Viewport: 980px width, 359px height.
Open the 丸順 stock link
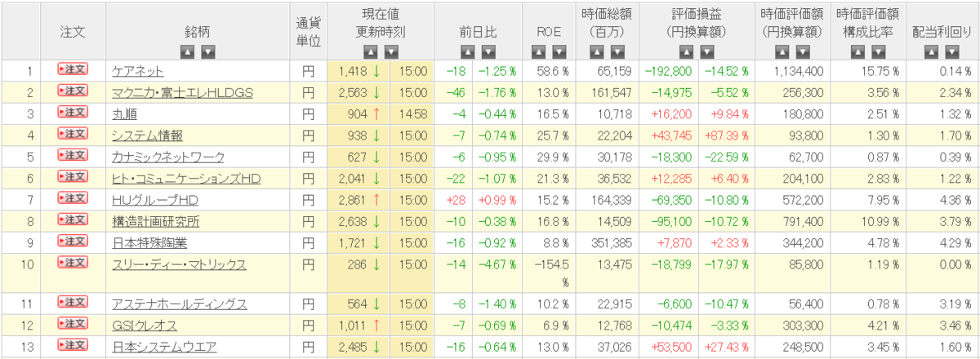[124, 114]
